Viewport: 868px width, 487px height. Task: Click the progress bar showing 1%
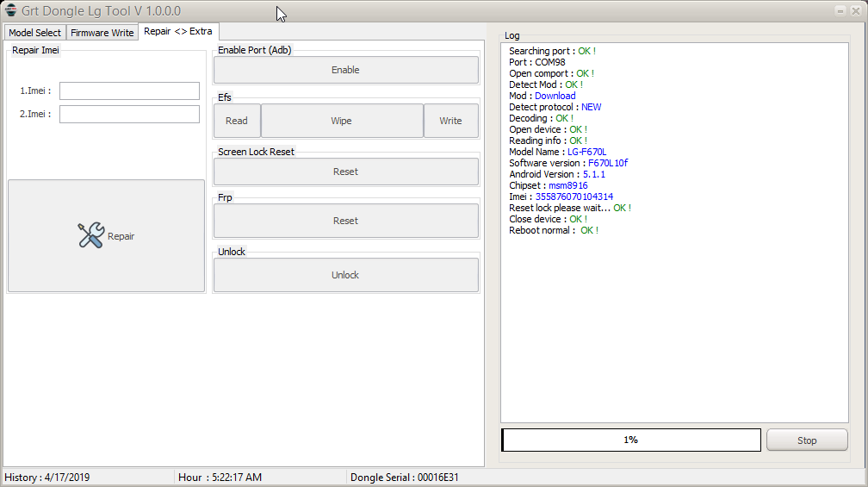(x=631, y=440)
